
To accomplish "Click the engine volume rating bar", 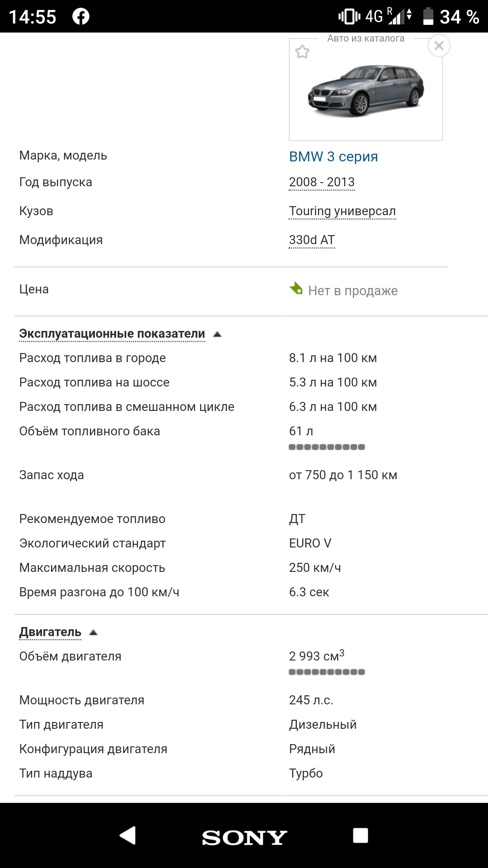I will pyautogui.click(x=327, y=672).
